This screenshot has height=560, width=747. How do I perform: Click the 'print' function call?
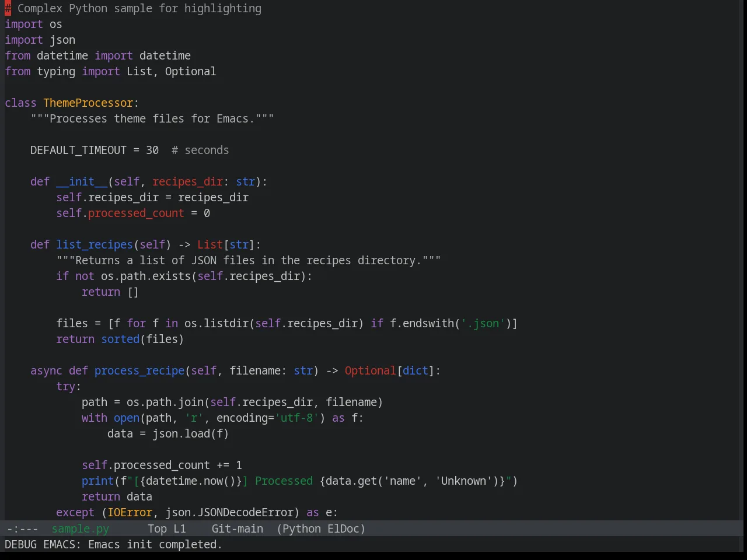pos(97,481)
